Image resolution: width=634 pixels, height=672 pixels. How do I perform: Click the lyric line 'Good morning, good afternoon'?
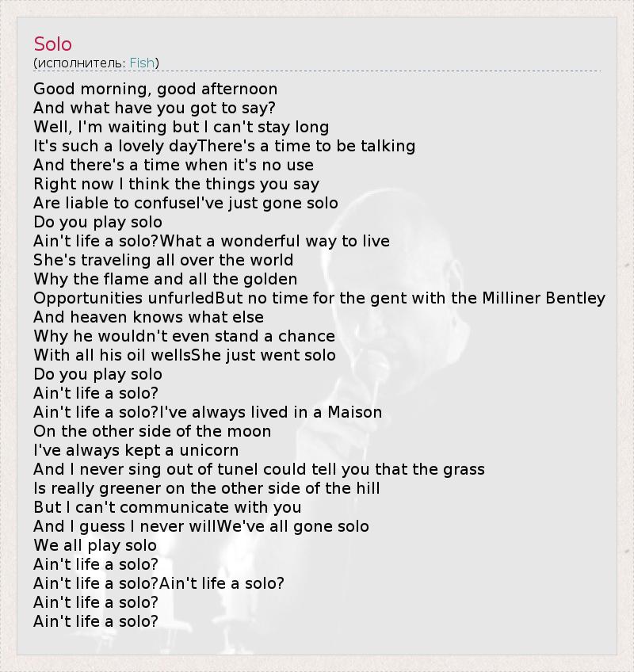click(155, 89)
